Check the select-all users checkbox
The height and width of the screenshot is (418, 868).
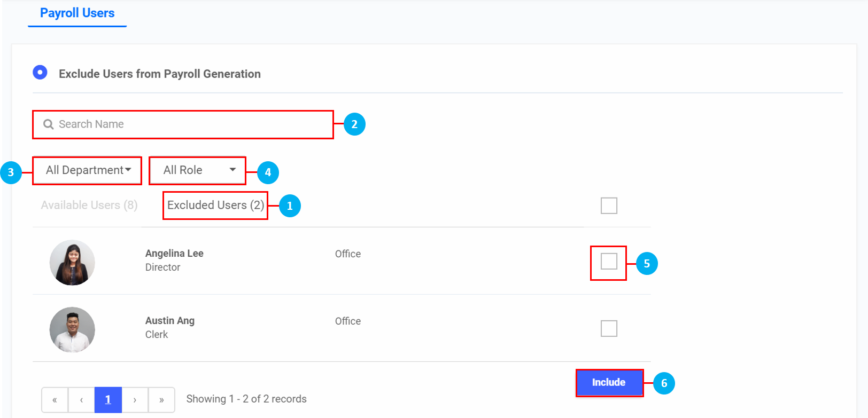pyautogui.click(x=609, y=206)
